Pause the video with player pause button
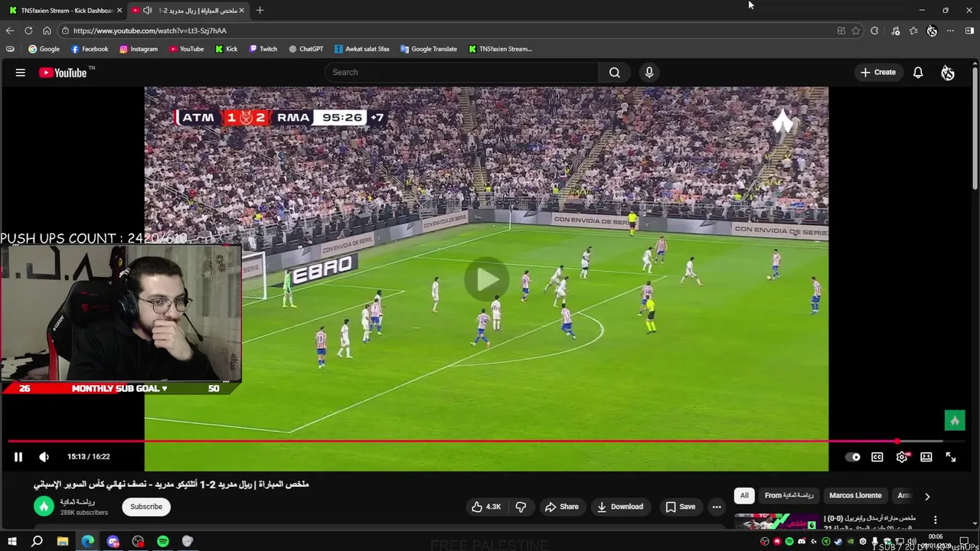Viewport: 980px width, 551px height. 18,457
